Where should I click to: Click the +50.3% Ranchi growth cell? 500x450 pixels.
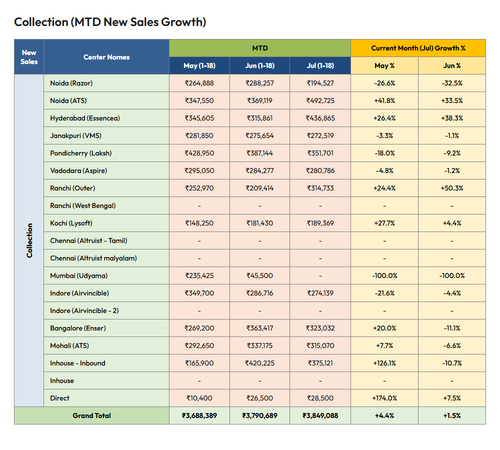point(452,188)
